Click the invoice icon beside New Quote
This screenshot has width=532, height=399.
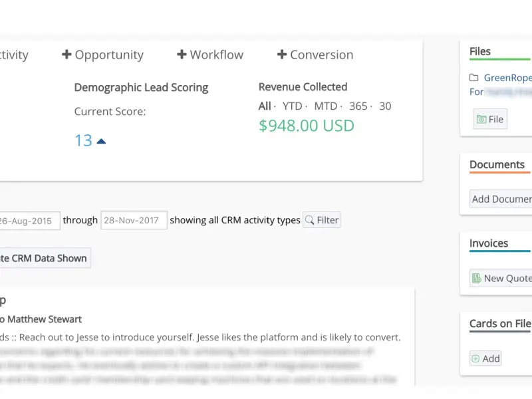477,278
